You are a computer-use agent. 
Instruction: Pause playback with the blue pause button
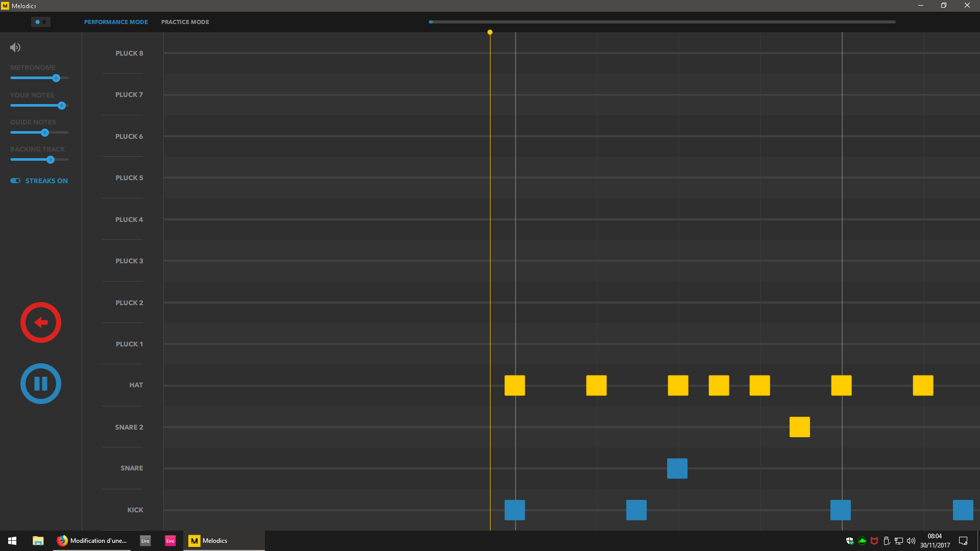[x=41, y=384]
